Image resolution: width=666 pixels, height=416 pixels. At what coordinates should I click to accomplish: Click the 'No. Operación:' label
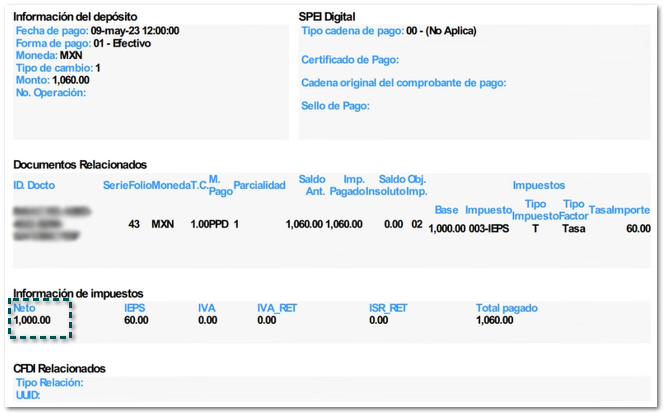[51, 93]
